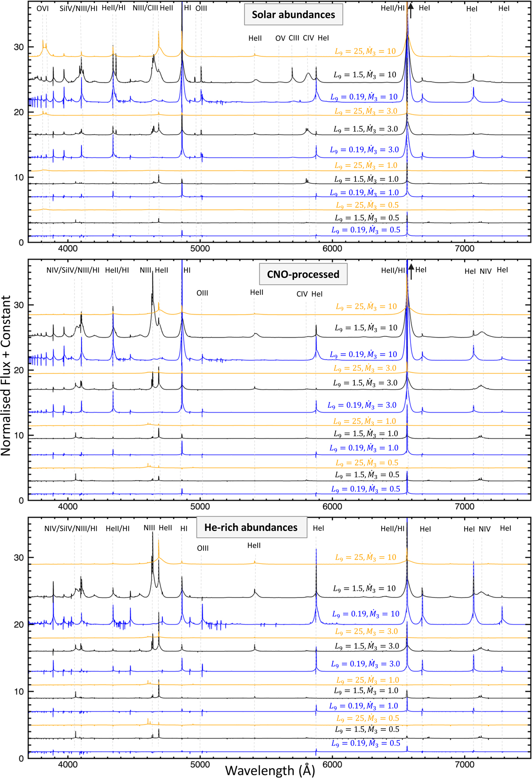Click the OIII label in He-rich panel
Screen dimensions: 532x781
(x=203, y=548)
